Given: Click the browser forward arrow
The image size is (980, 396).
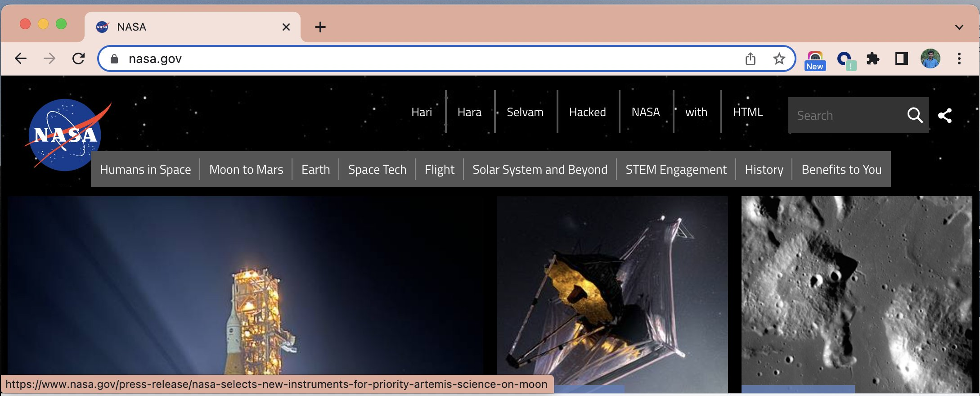Looking at the screenshot, I should pos(49,58).
